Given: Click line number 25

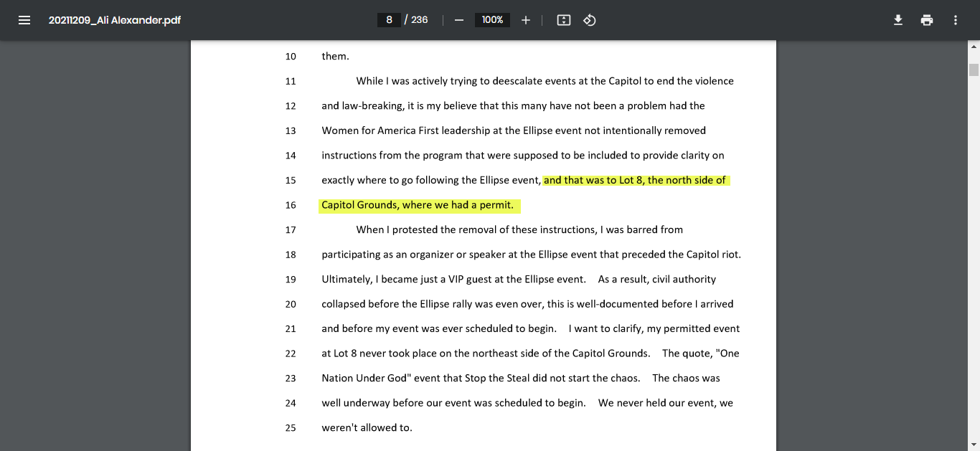Looking at the screenshot, I should point(291,427).
